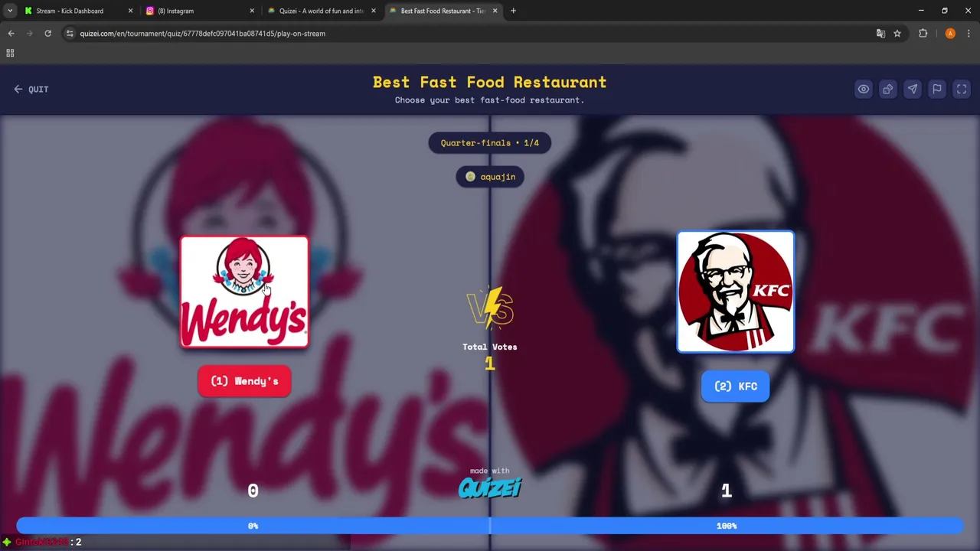Open the Chrome three-dot menu
The image size is (980, 551).
pos(969,34)
